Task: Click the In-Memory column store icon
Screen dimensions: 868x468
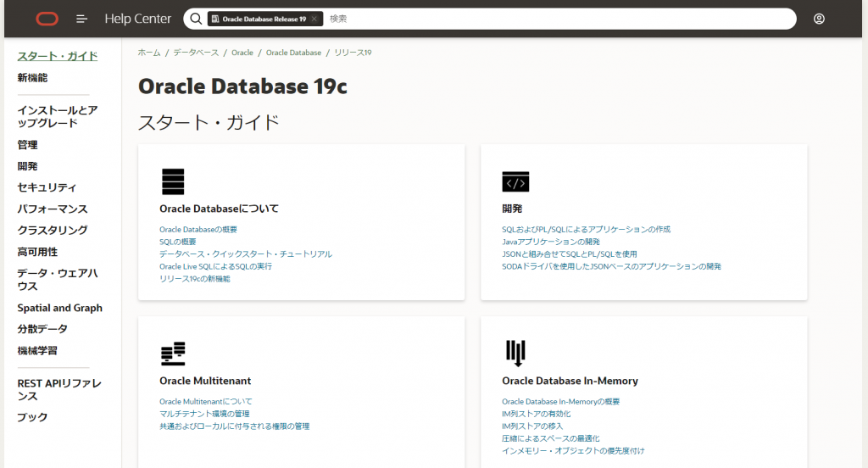Action: click(x=515, y=354)
